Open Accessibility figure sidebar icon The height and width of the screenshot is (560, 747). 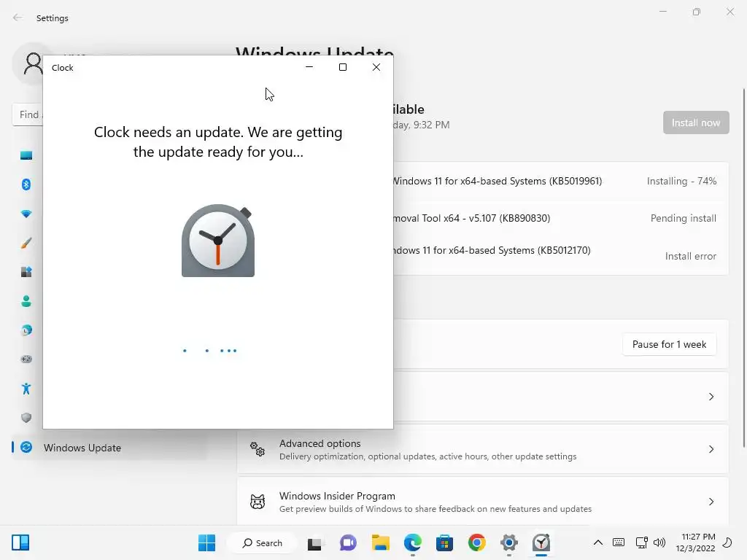point(26,389)
